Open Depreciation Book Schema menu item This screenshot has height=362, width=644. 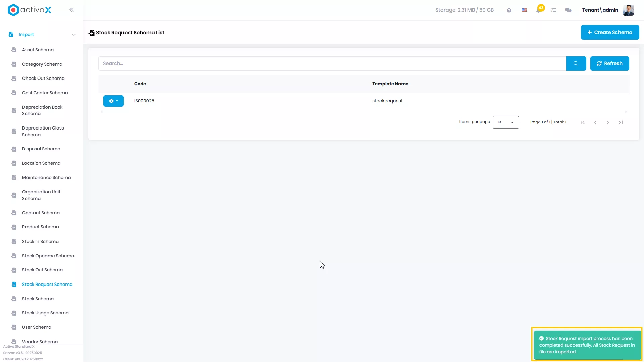(x=42, y=110)
